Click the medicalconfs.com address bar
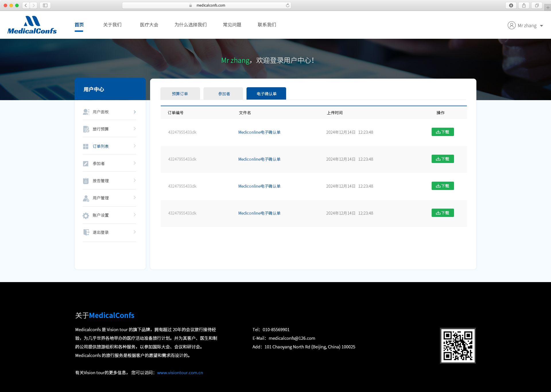Viewport: 551px width, 392px height. pos(207,5)
